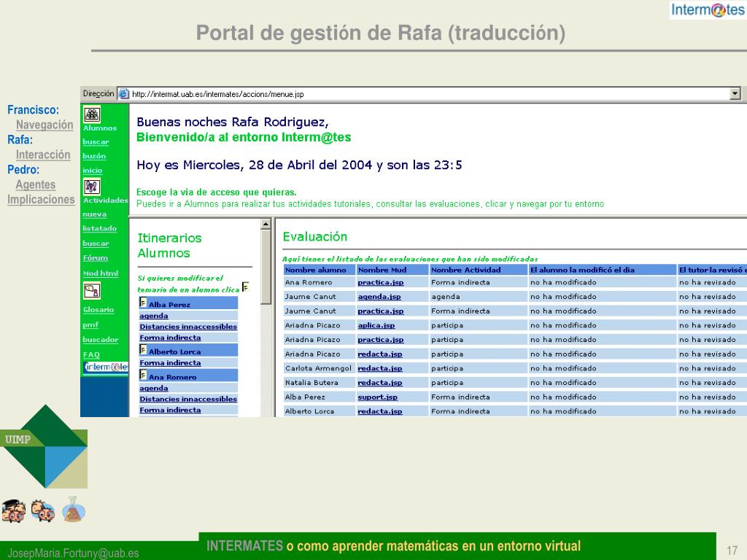
Task: Go to inicio in the sidebar menu
Action: 93,170
